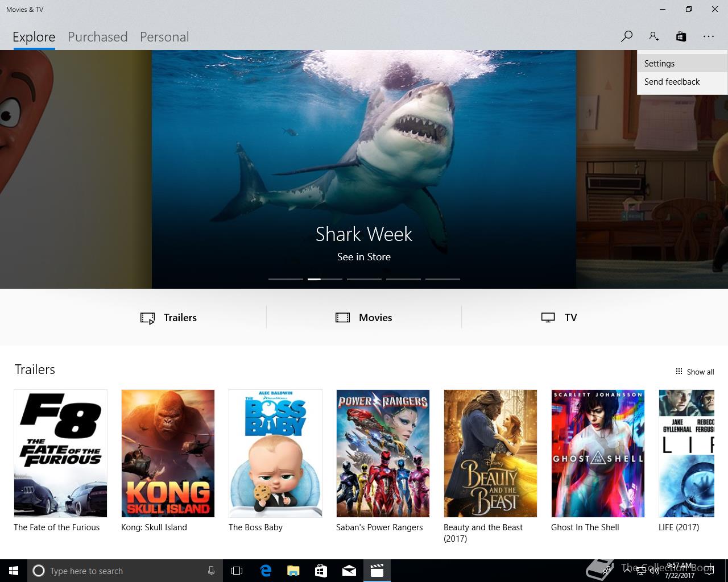
Task: Switch to the Purchased tab
Action: coord(97,37)
